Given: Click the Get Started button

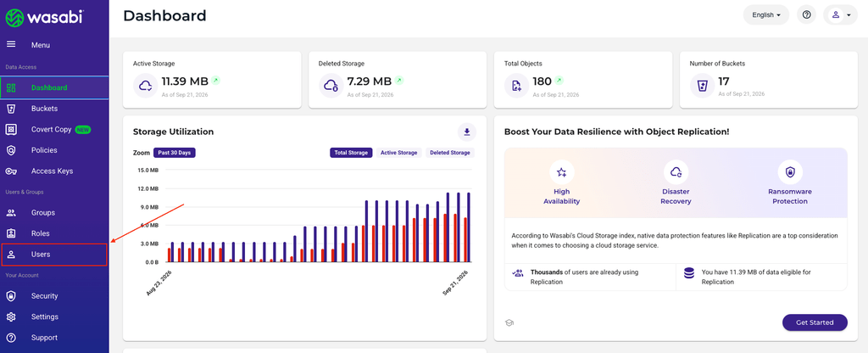Looking at the screenshot, I should click(815, 322).
